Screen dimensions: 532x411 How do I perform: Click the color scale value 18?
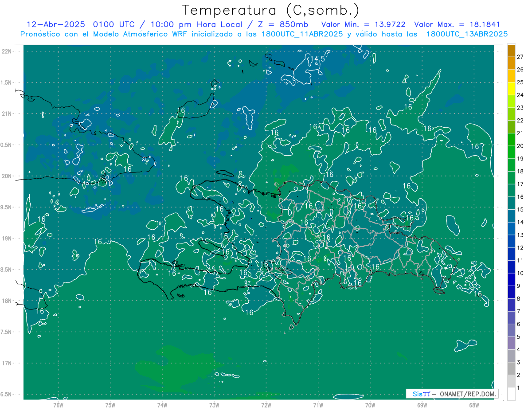point(520,171)
